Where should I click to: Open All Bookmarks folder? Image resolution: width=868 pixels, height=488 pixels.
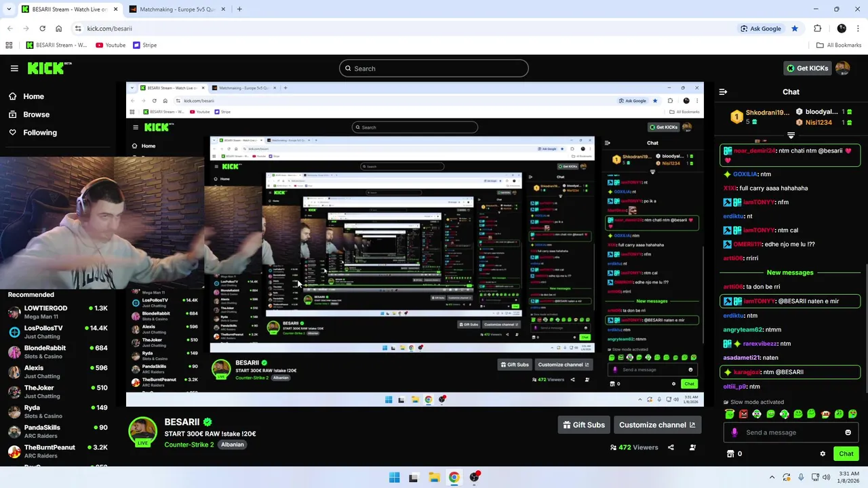point(839,45)
